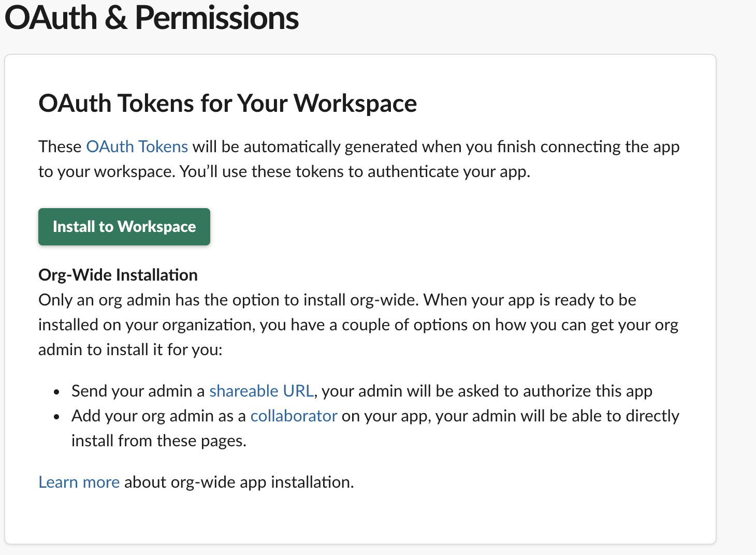The width and height of the screenshot is (756, 555).
Task: Open the Learn more link
Action: click(79, 482)
